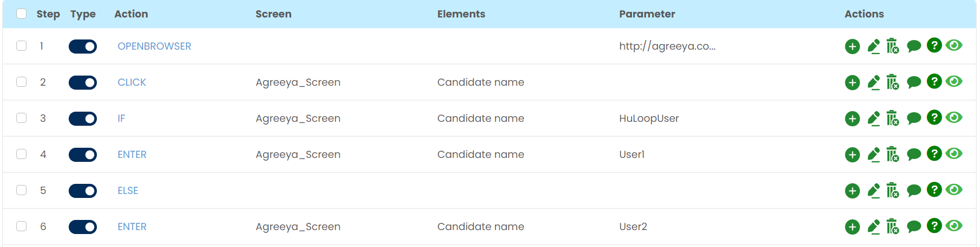
Task: Disable the toggle for step 1
Action: (83, 46)
